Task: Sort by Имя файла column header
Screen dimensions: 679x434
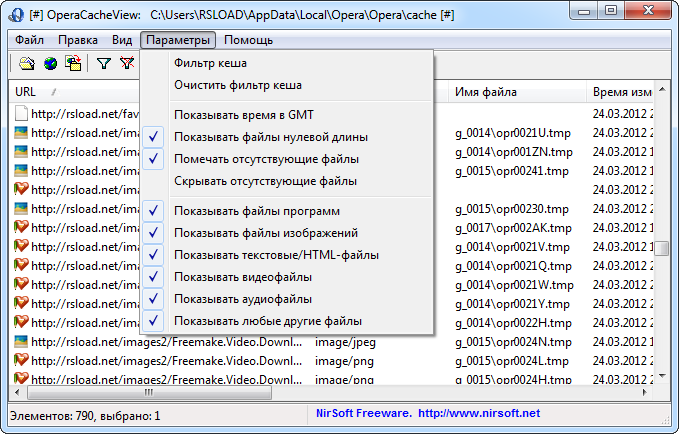Action: (x=517, y=92)
